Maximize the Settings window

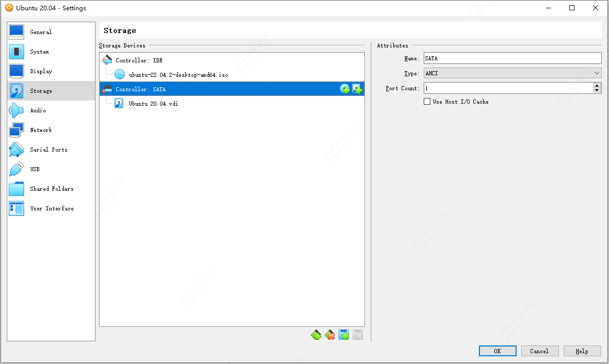coord(572,8)
